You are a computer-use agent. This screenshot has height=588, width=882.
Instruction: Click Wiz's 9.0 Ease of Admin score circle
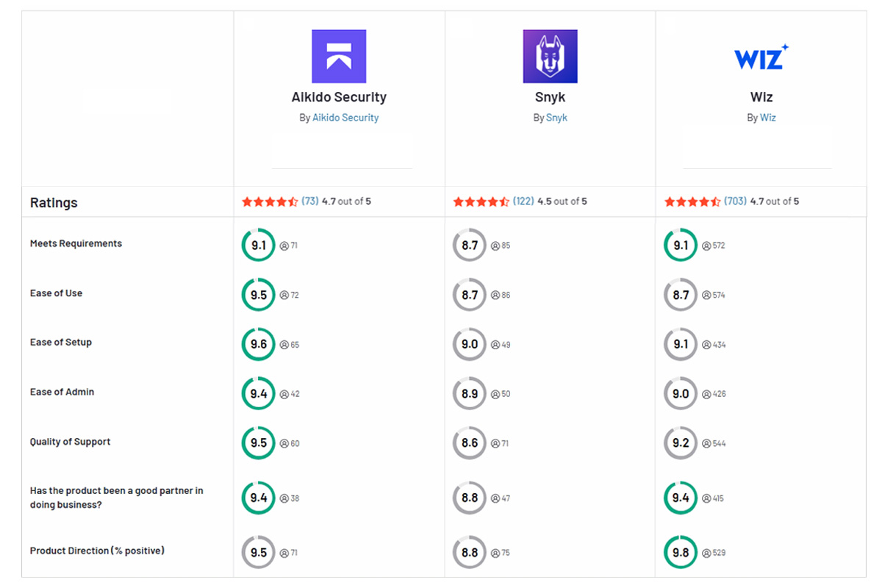pos(681,394)
